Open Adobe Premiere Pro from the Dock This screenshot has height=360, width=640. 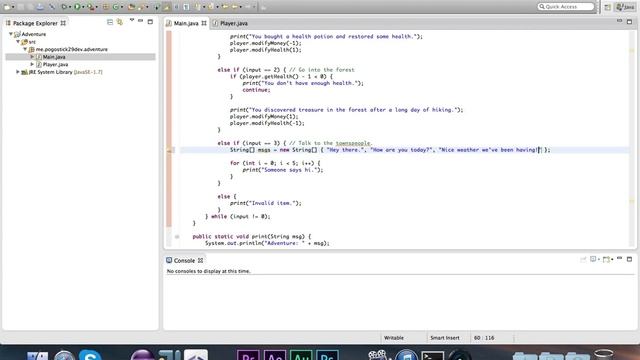click(248, 354)
